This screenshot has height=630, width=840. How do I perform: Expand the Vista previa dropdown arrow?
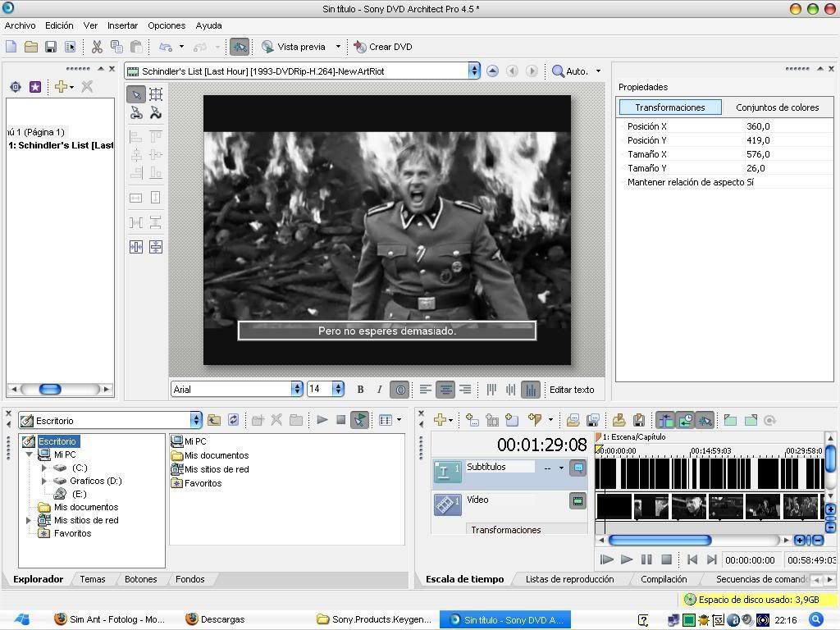[x=338, y=47]
